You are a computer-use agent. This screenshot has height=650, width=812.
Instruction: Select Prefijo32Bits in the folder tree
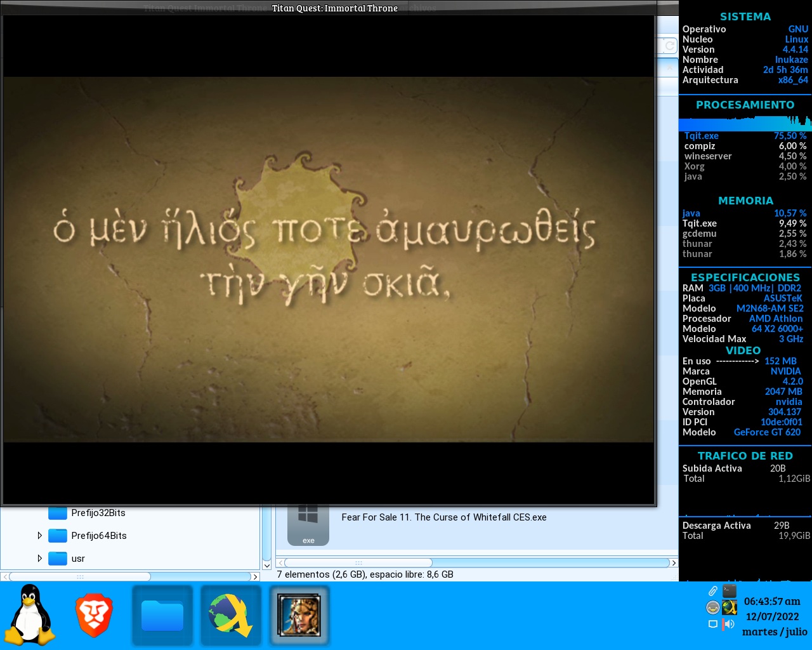point(98,513)
